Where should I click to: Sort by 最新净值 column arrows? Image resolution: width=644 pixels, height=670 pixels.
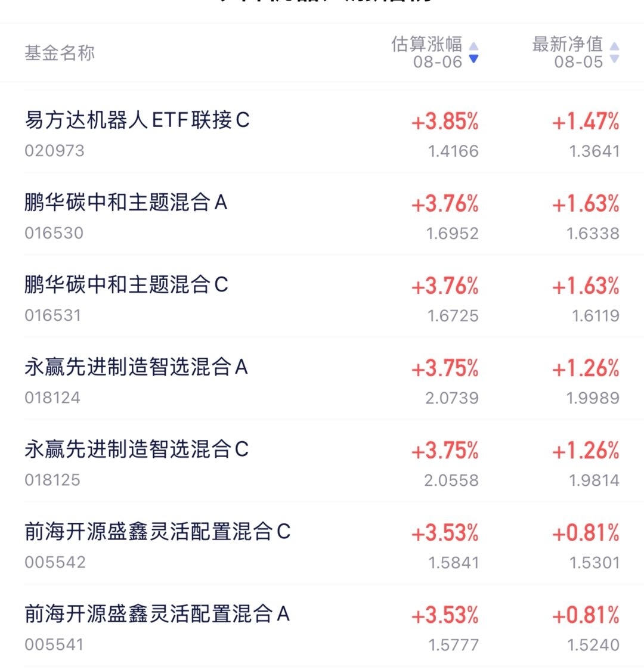click(614, 52)
